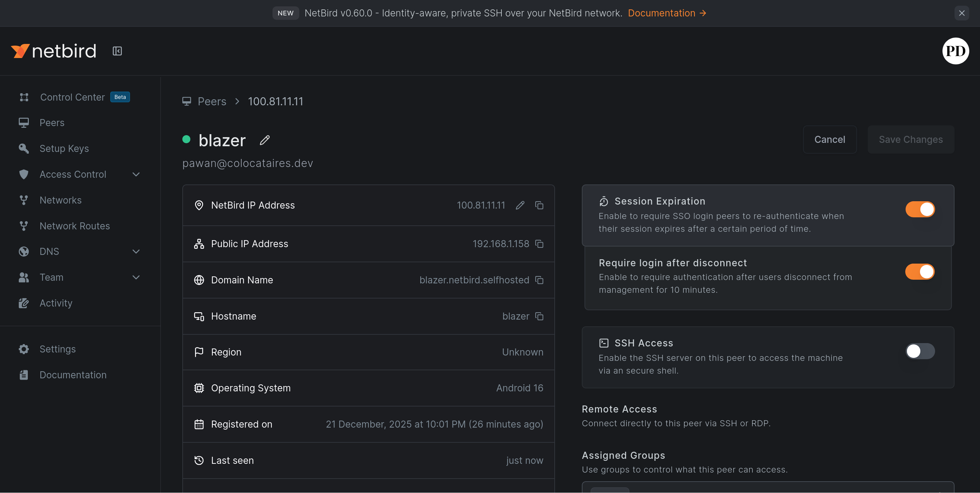The height and width of the screenshot is (493, 980).
Task: Collapse the sidebar using the panel icon
Action: pos(117,51)
